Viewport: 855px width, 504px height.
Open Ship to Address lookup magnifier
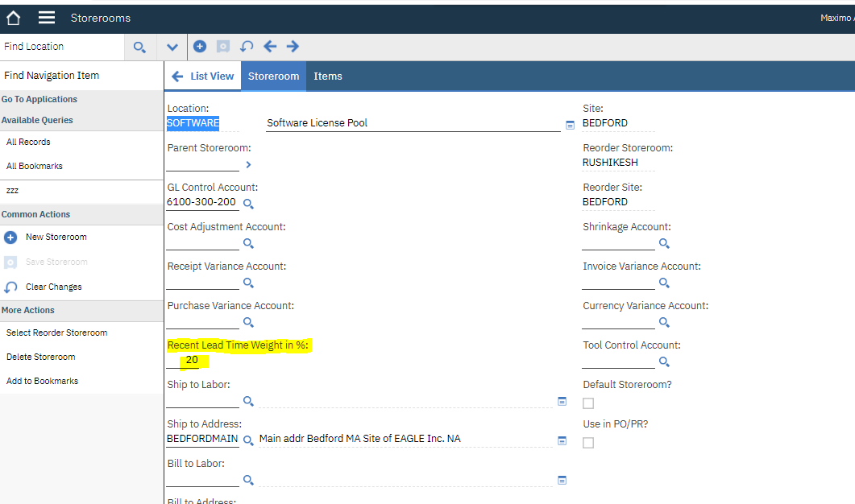click(248, 440)
